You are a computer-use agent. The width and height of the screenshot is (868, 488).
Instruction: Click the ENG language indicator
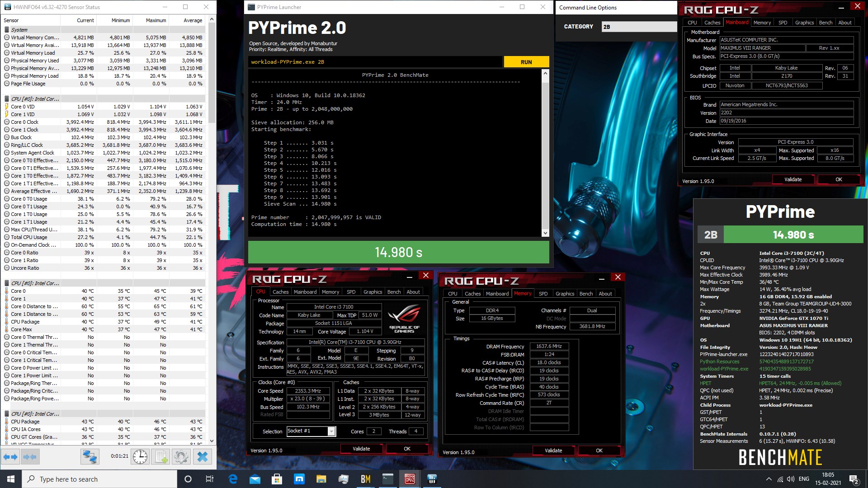pyautogui.click(x=804, y=479)
